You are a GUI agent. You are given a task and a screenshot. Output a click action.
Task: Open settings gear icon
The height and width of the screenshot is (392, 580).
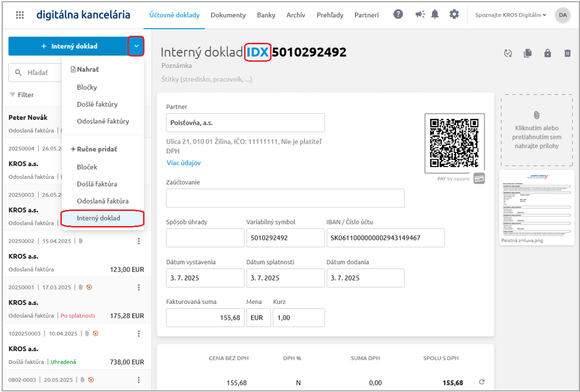click(x=454, y=15)
